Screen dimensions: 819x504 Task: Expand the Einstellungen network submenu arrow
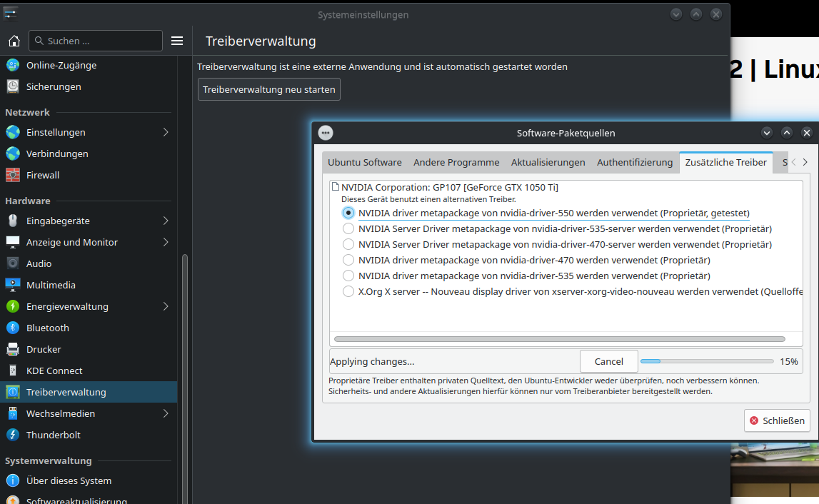(166, 133)
